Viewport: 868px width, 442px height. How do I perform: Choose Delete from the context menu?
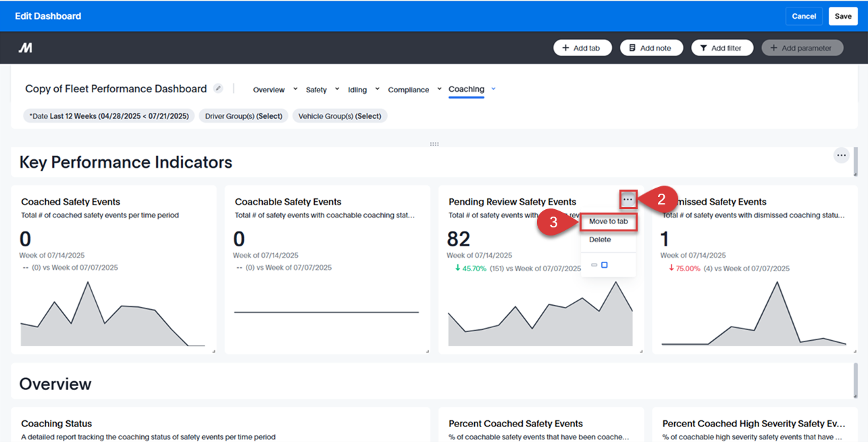[x=599, y=239]
